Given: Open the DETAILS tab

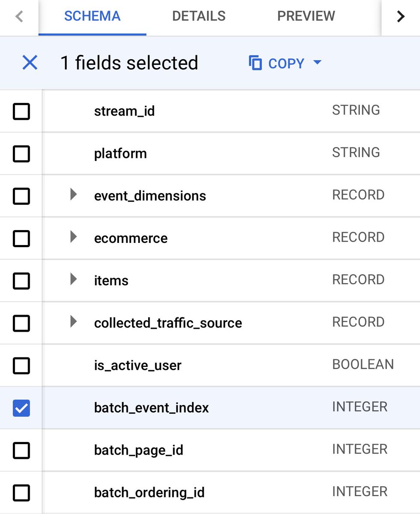Looking at the screenshot, I should coord(199,16).
